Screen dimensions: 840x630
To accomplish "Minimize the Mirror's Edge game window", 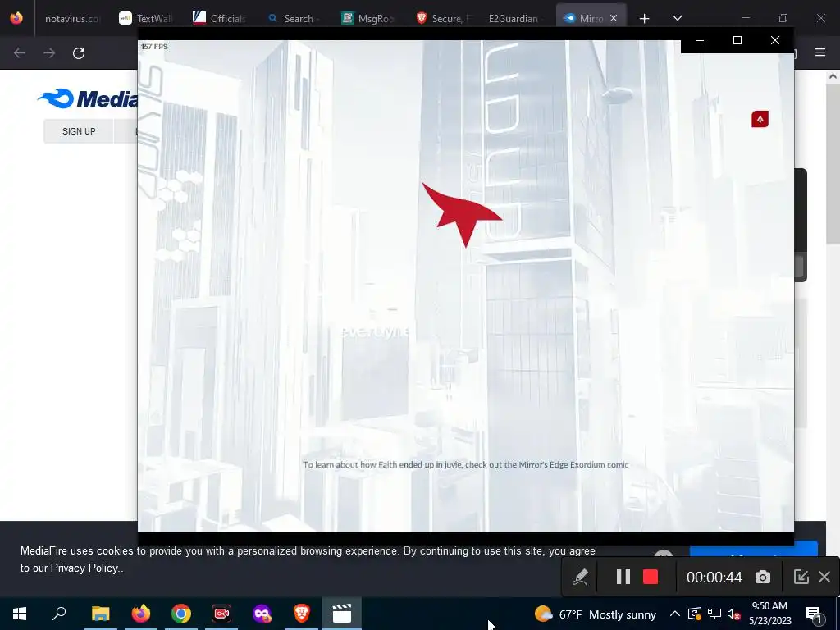I will [x=700, y=40].
